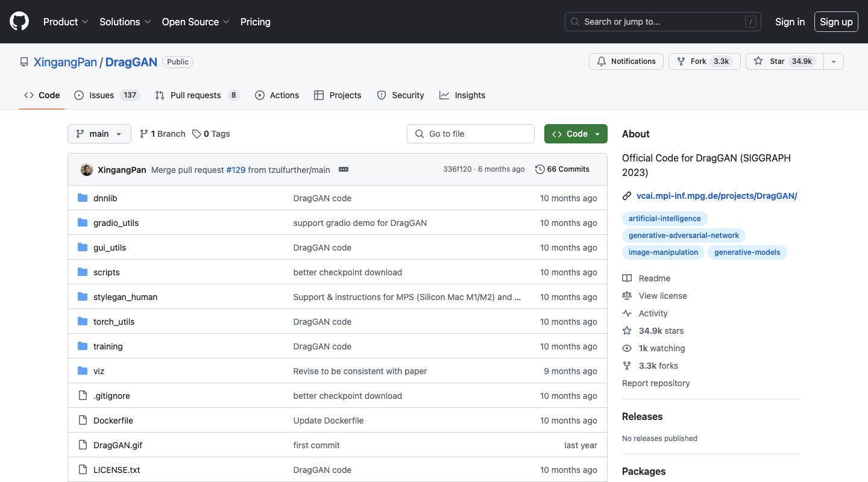Switch to the Issues tab

(107, 95)
